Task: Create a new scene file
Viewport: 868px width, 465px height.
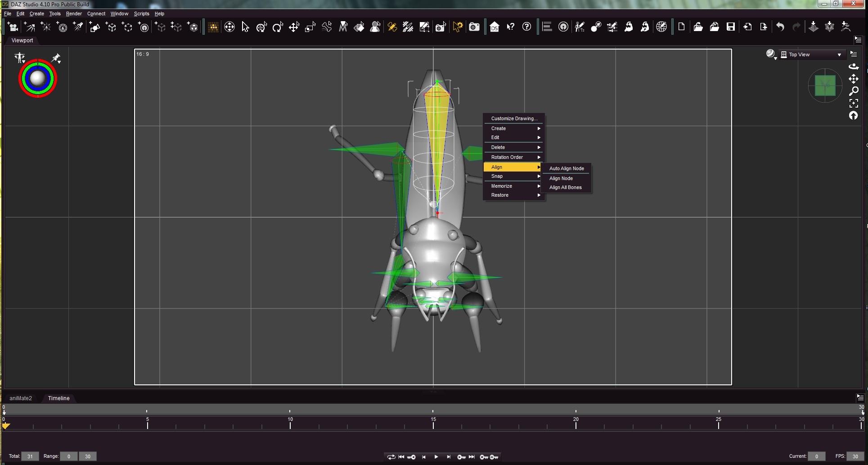Action: 681,27
